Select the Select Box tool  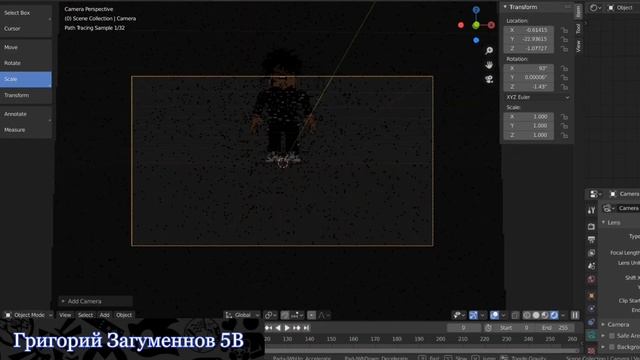(25, 13)
